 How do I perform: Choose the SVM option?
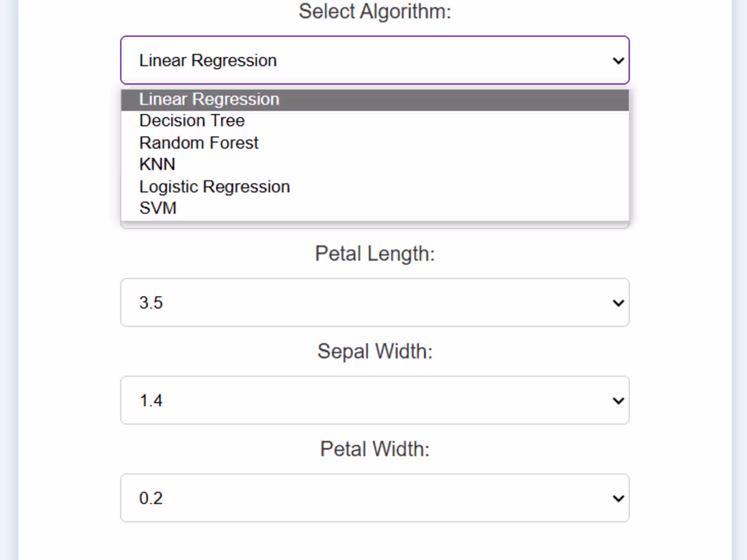click(x=158, y=208)
